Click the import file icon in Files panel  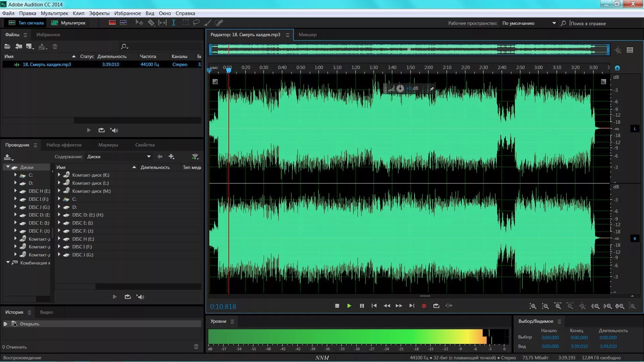point(19,47)
